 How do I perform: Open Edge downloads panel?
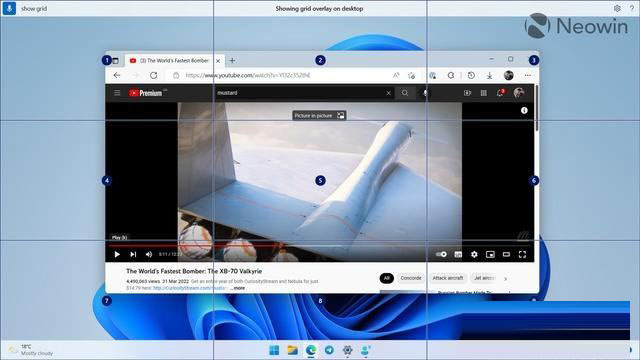(x=489, y=76)
